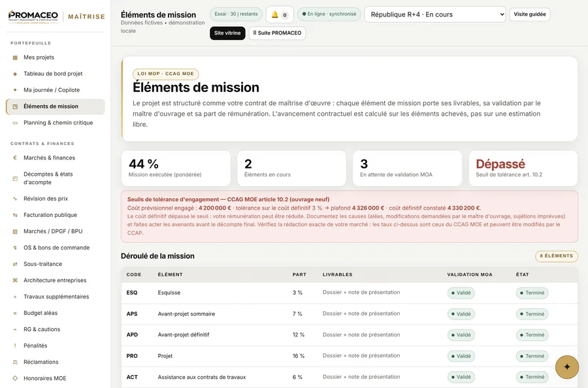588x388 pixels.
Task: Click the RG & cautions icon
Action: tap(15, 329)
